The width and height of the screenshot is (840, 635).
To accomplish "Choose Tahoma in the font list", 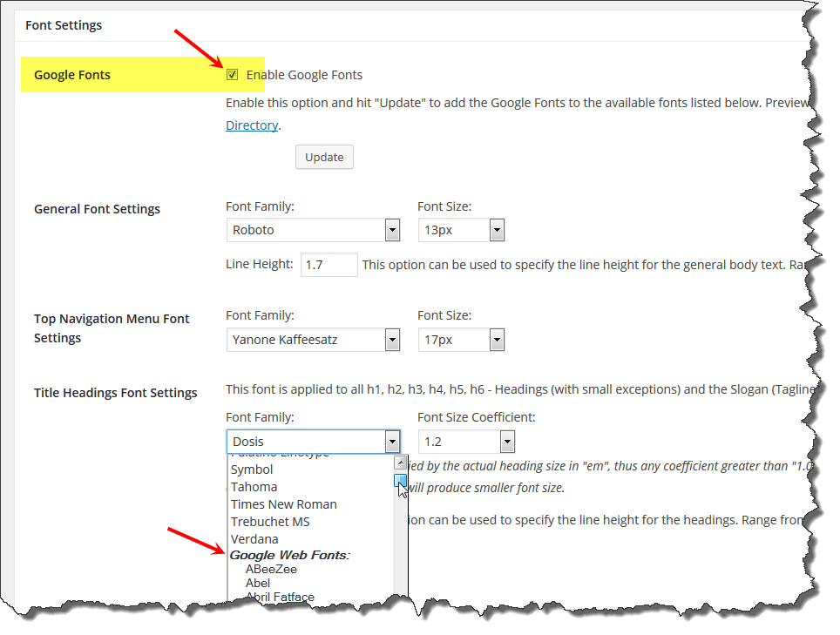I will [x=254, y=487].
